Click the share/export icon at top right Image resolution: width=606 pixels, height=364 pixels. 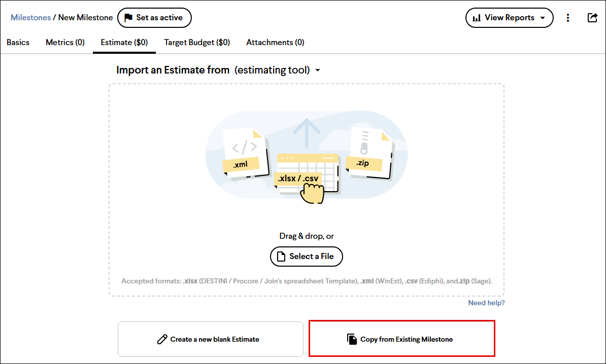pyautogui.click(x=592, y=17)
